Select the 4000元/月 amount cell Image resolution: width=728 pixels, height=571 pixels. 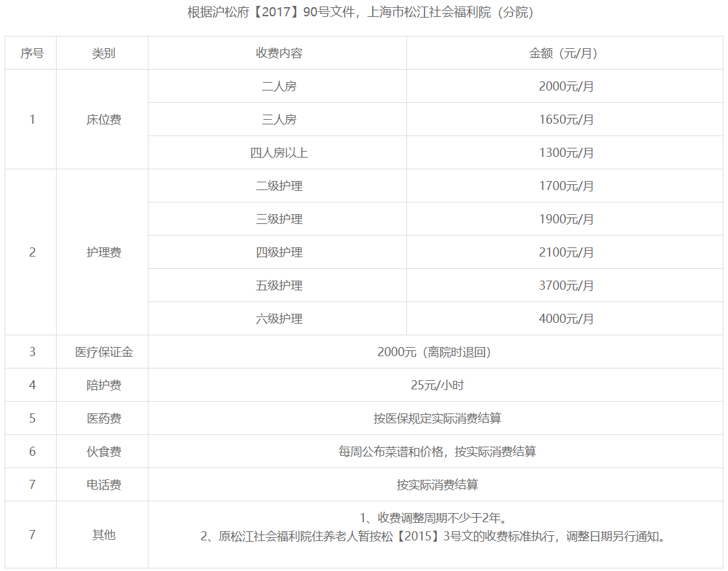[x=565, y=318]
